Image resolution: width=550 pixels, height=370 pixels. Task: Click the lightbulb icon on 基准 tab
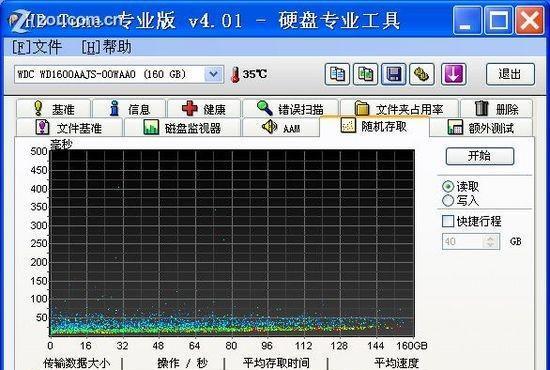(38, 108)
